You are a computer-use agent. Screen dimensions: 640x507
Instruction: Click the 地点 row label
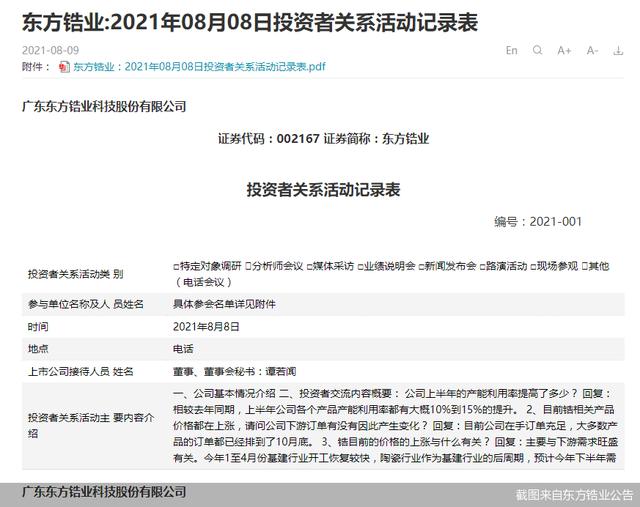38,349
